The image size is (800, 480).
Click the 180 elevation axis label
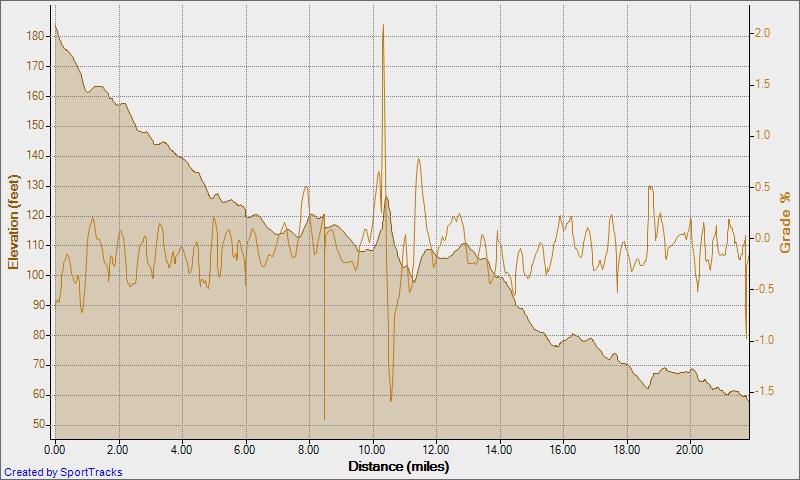36,36
